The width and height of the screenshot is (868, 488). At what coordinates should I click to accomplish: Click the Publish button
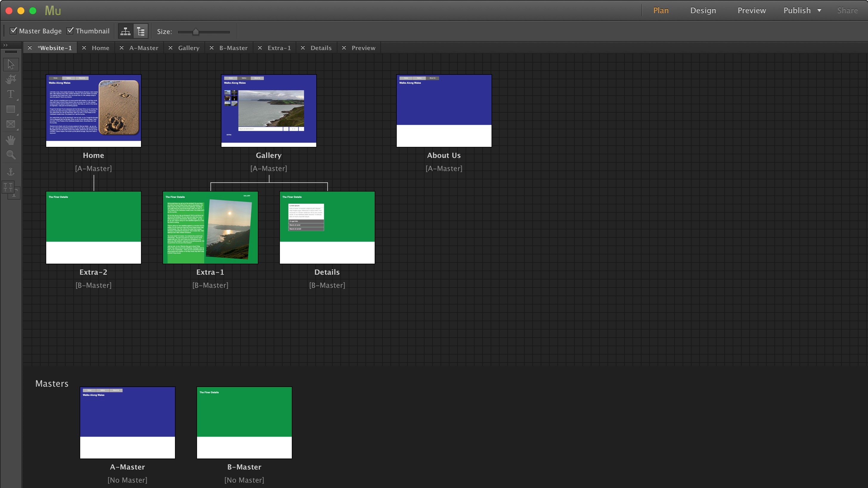797,10
